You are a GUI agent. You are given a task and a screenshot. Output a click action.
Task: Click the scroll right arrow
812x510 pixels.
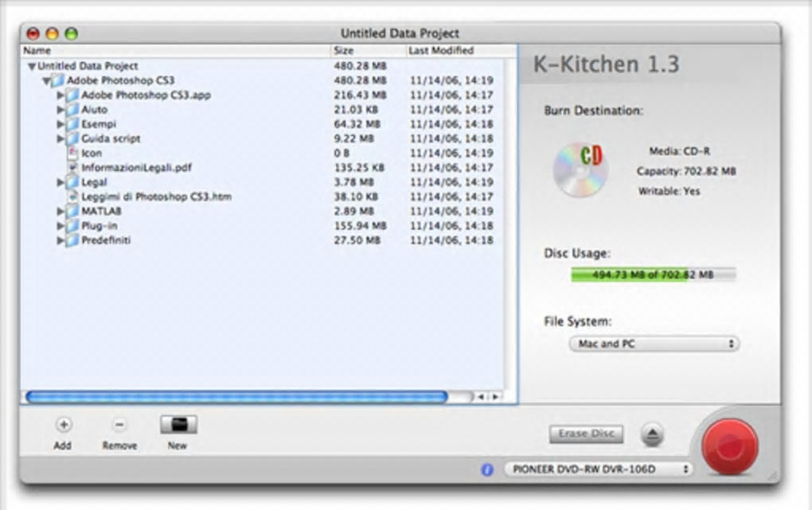pos(496,397)
